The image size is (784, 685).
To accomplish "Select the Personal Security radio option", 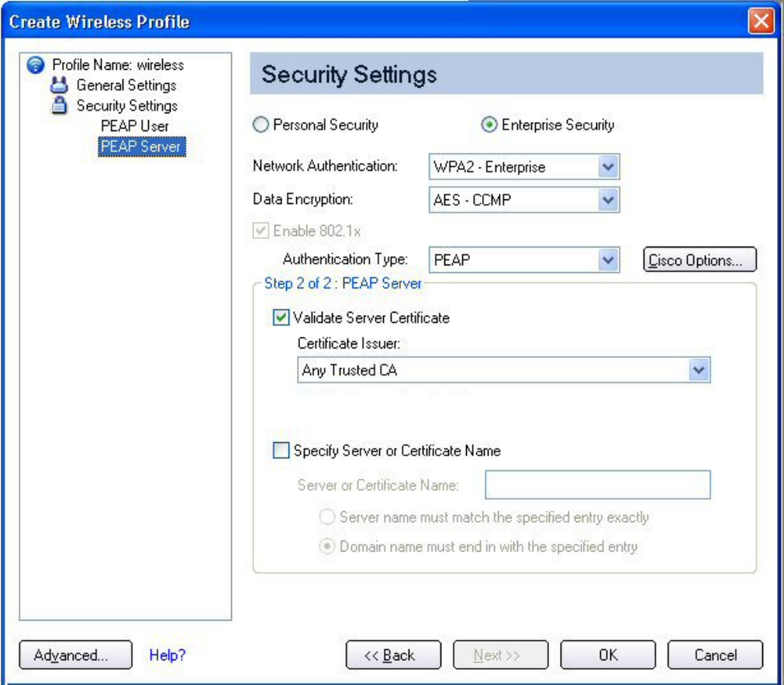I will (x=261, y=125).
